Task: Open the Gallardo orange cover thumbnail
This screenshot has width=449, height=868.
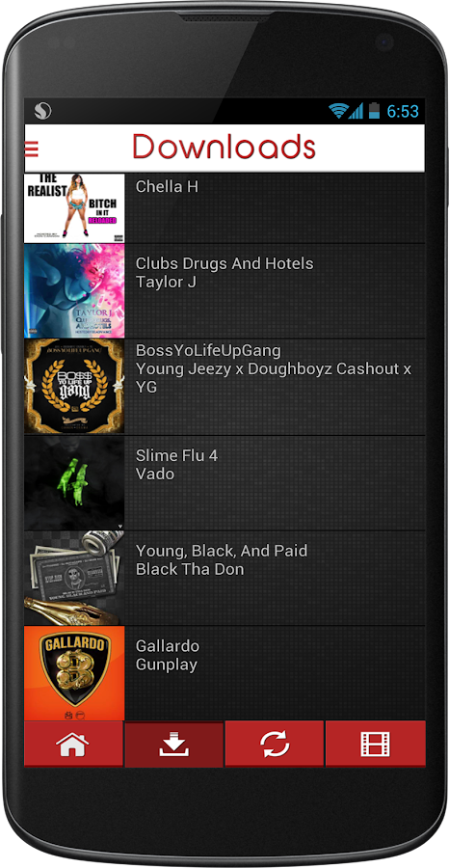Action: point(74,673)
